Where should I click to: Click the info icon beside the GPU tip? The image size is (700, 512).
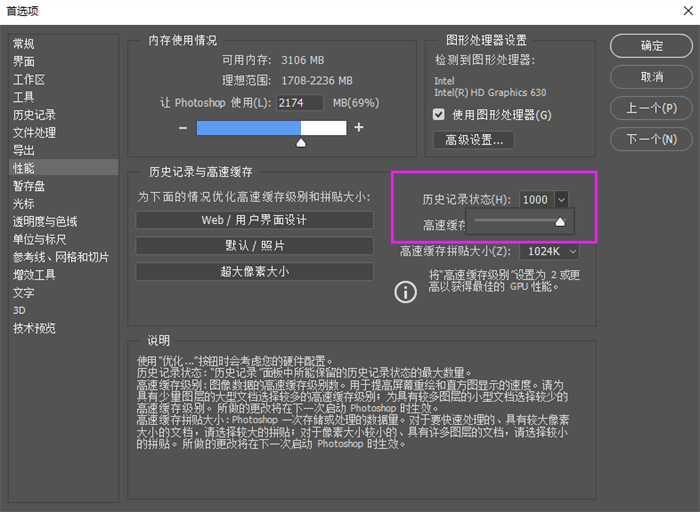pos(405,291)
